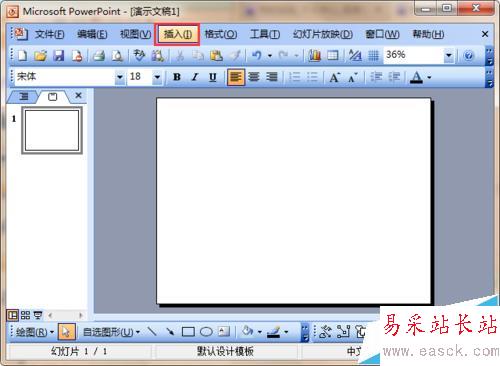Select the Select Objects arrow tool
The width and height of the screenshot is (500, 366).
pos(66,332)
